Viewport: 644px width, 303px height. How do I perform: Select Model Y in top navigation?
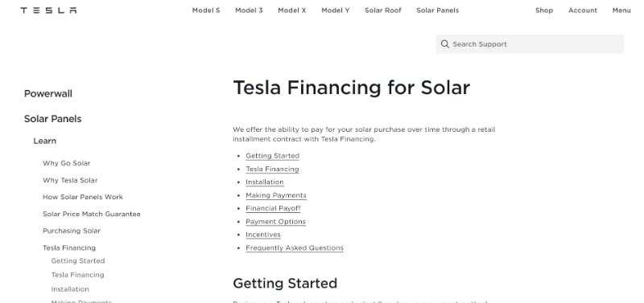click(x=336, y=10)
